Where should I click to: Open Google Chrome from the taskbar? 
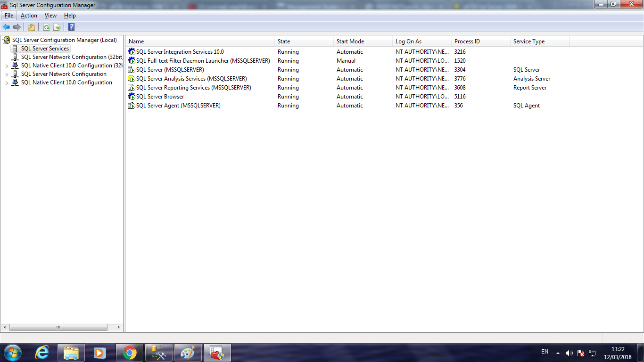[x=130, y=353]
